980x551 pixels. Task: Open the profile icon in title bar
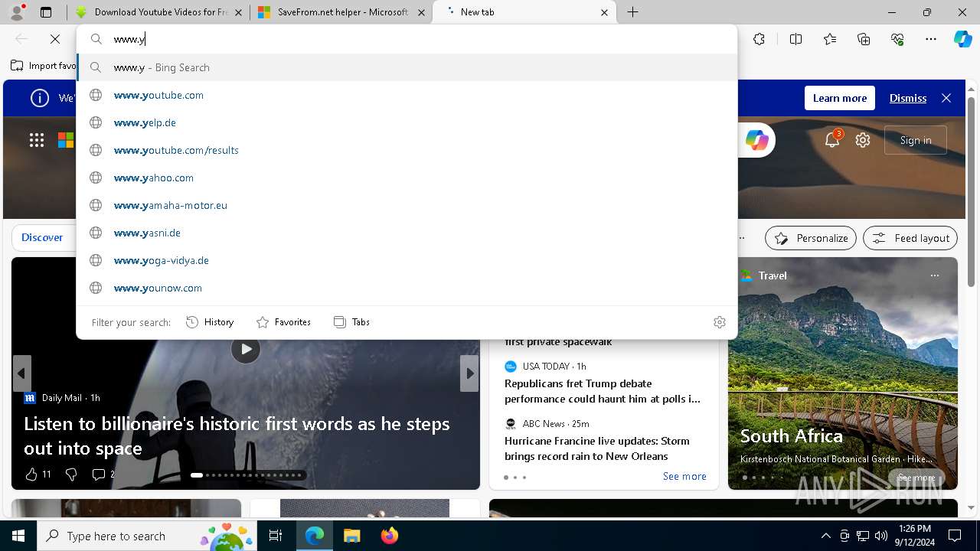coord(17,11)
